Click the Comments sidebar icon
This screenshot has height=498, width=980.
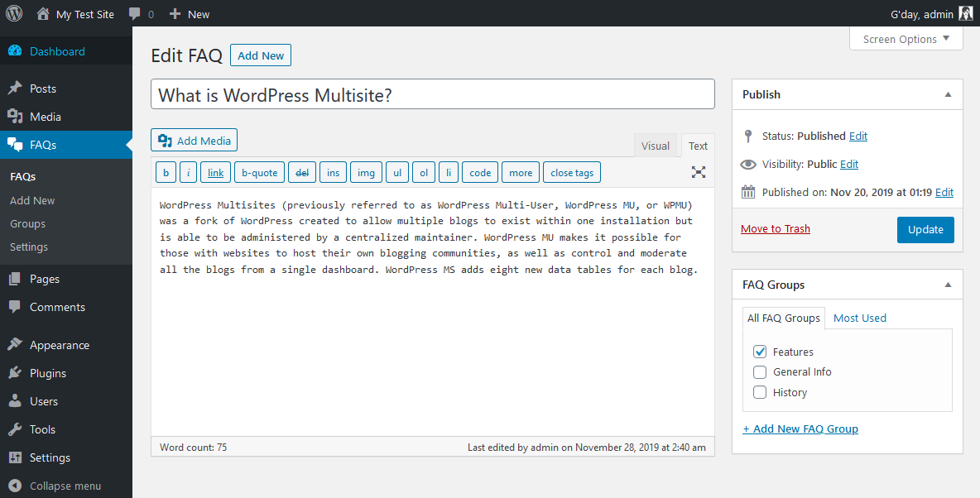click(15, 307)
